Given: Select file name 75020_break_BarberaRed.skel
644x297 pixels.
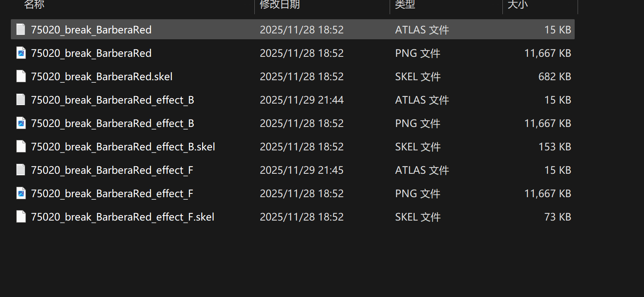Looking at the screenshot, I should click(x=101, y=77).
